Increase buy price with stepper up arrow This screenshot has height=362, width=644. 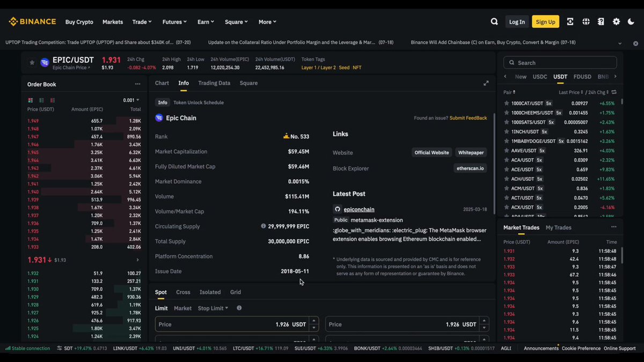(314, 321)
